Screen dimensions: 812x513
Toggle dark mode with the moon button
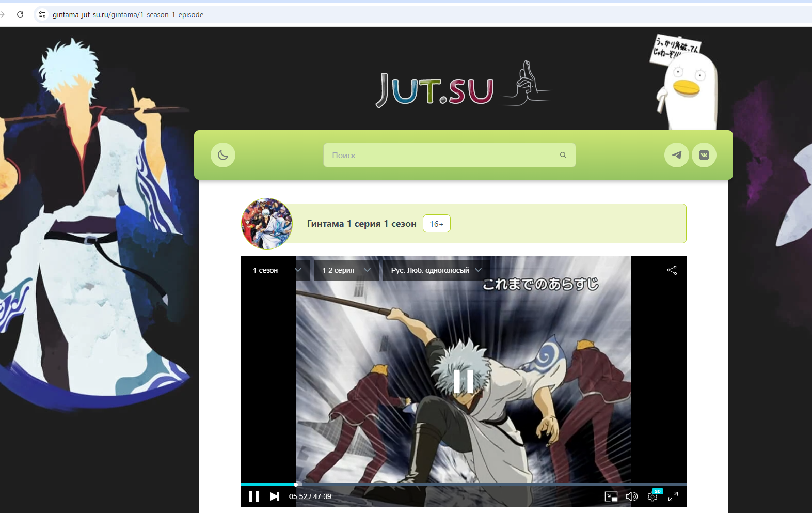click(223, 155)
